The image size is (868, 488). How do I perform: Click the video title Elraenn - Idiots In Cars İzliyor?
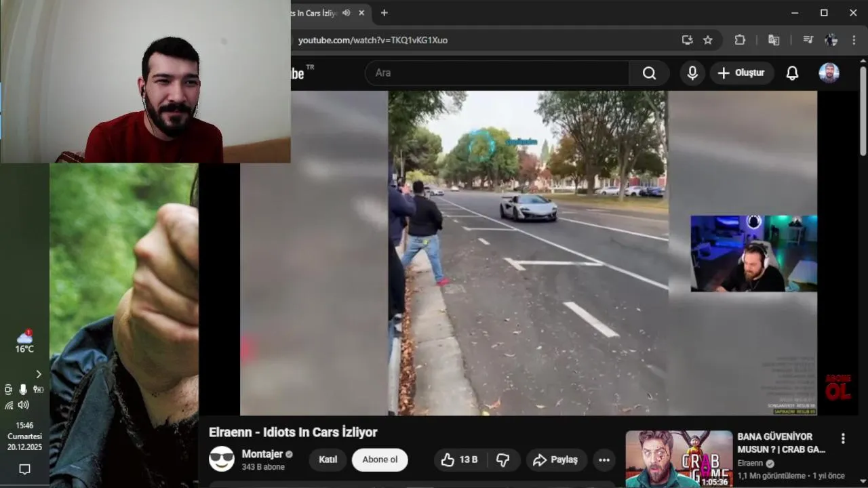(293, 432)
